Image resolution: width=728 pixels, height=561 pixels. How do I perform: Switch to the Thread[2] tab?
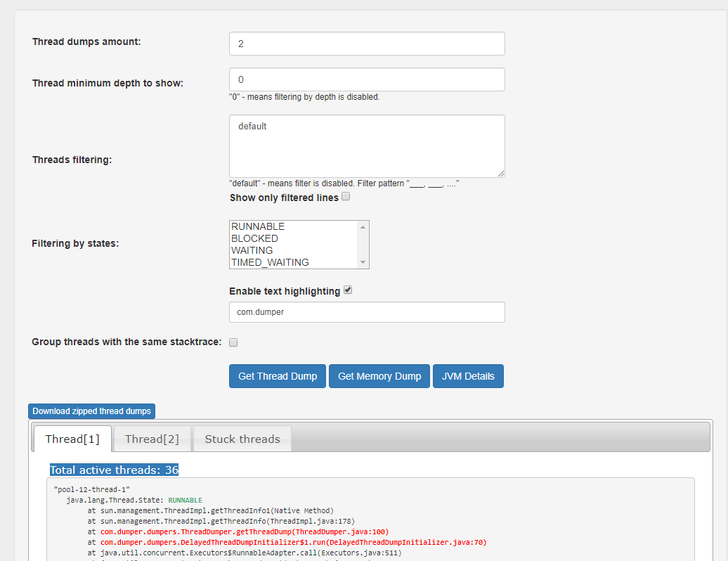pyautogui.click(x=152, y=439)
